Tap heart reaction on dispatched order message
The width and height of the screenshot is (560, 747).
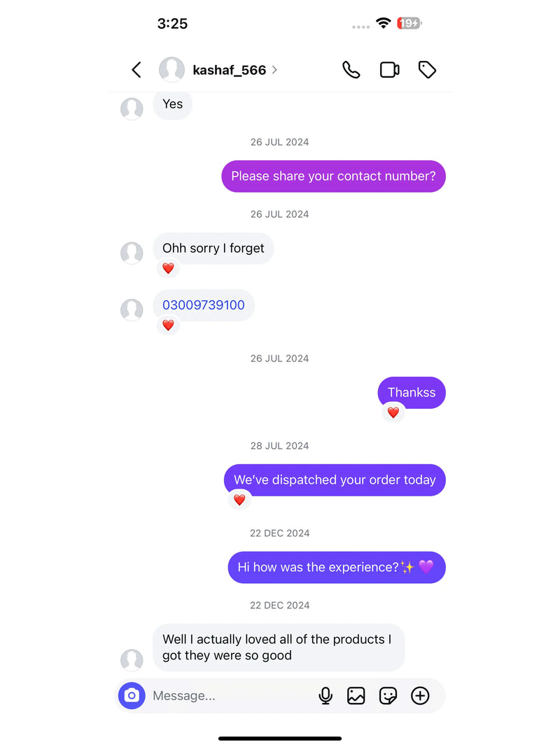239,500
